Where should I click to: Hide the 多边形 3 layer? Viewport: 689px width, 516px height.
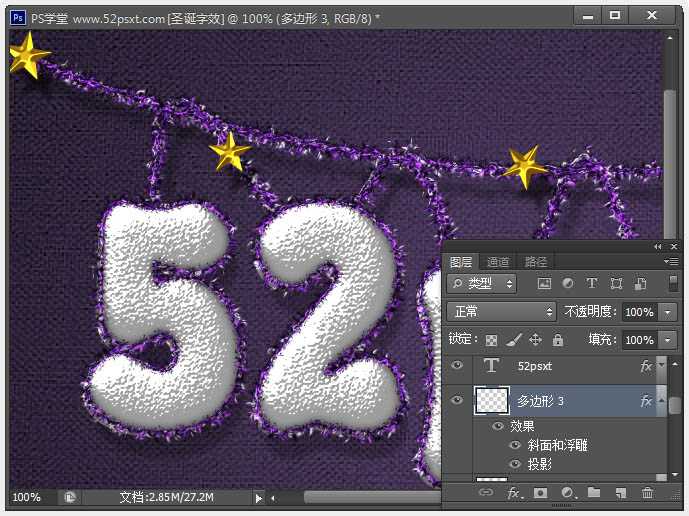[457, 400]
